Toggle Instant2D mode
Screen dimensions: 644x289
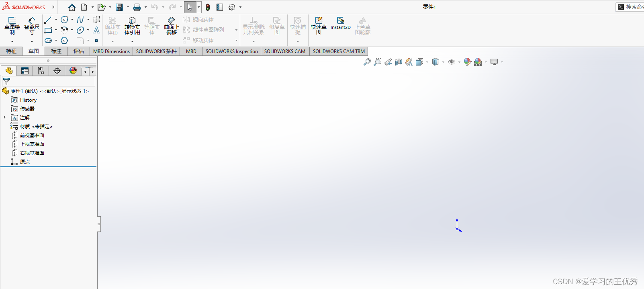[x=340, y=24]
